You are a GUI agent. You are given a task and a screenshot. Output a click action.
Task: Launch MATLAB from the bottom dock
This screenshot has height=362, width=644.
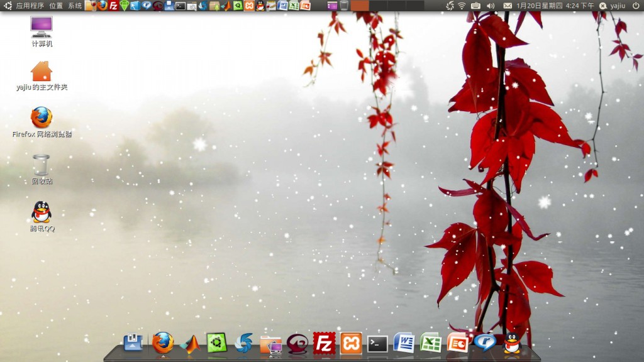click(x=189, y=343)
